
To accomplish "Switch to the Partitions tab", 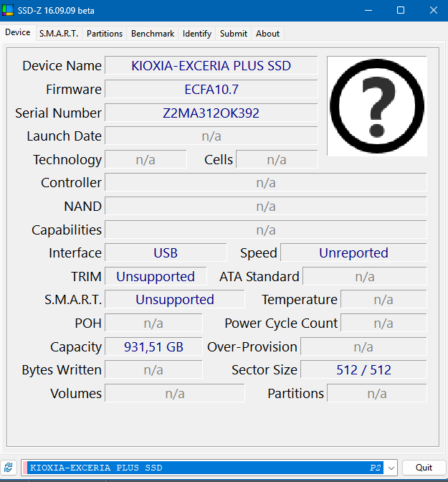I will [x=105, y=34].
